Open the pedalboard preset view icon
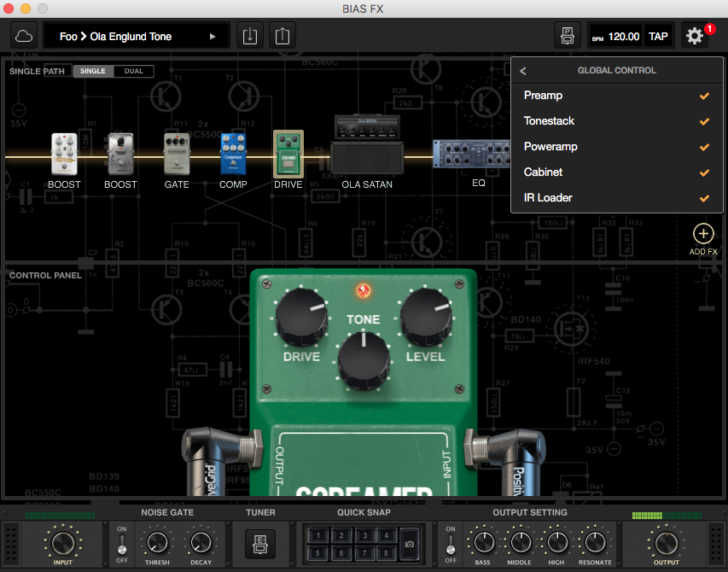 click(568, 36)
